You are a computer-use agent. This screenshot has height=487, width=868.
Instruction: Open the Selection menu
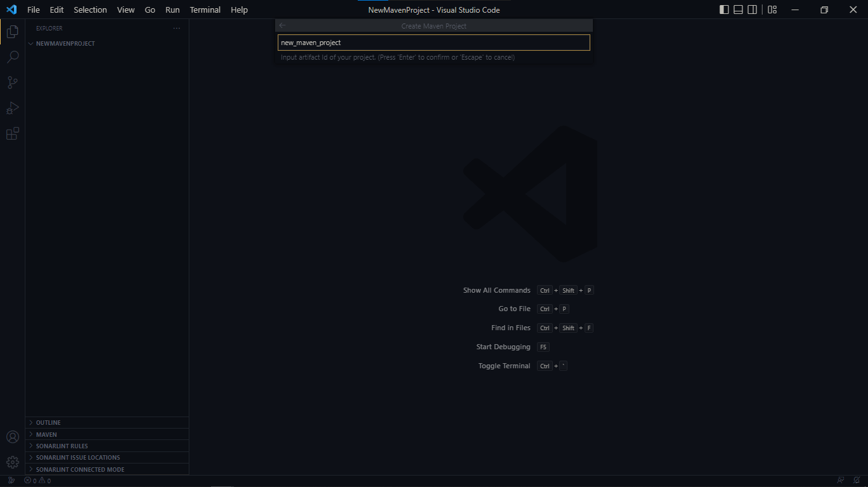(x=90, y=10)
